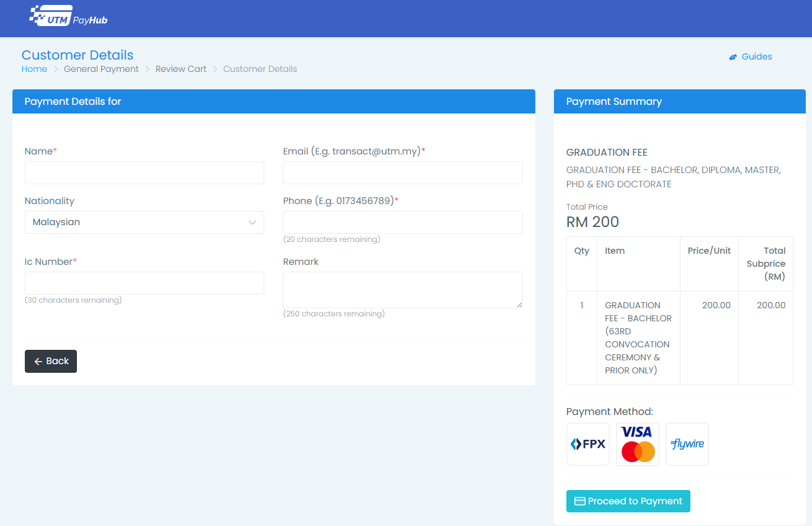Viewport: 812px width, 526px height.
Task: Click the card icon in Proceed to Payment
Action: pos(580,501)
